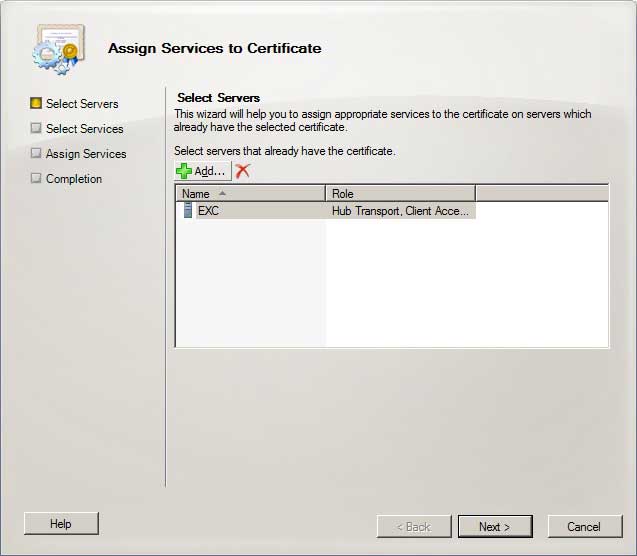Image resolution: width=637 pixels, height=556 pixels.
Task: Sort the list by Role column header
Action: [400, 193]
